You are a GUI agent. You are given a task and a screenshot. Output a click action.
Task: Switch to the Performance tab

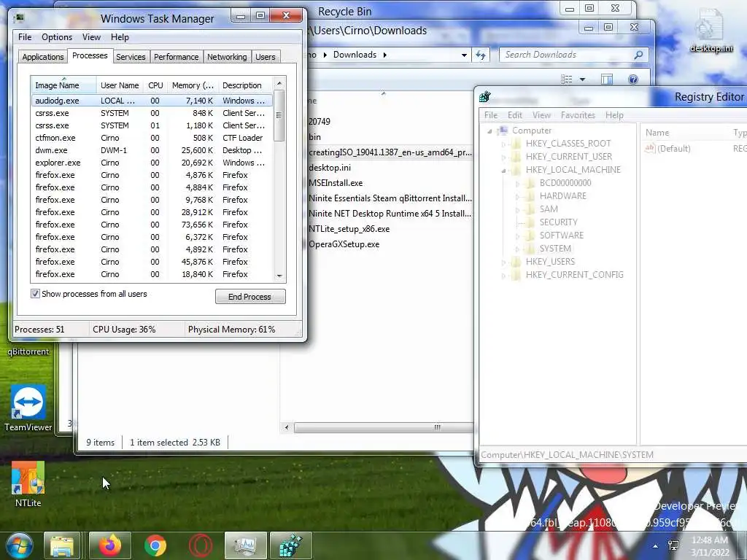tap(176, 57)
